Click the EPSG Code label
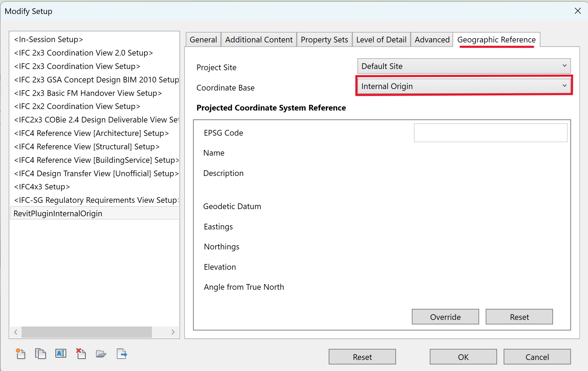Image resolution: width=588 pixels, height=371 pixels. (x=223, y=133)
